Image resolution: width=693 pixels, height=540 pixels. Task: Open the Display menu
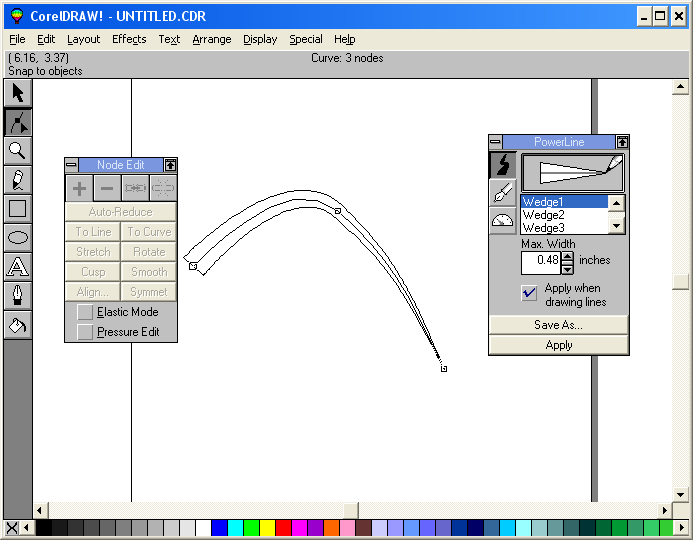point(260,39)
